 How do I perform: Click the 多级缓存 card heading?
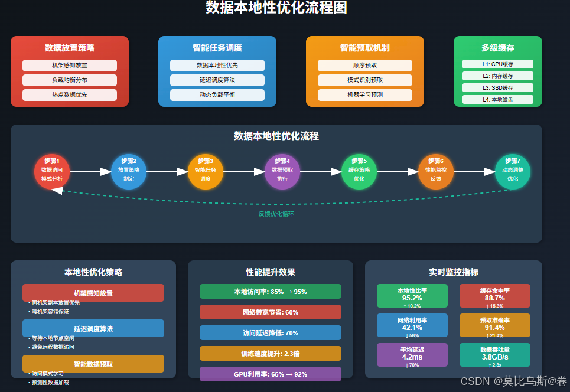tap(498, 48)
